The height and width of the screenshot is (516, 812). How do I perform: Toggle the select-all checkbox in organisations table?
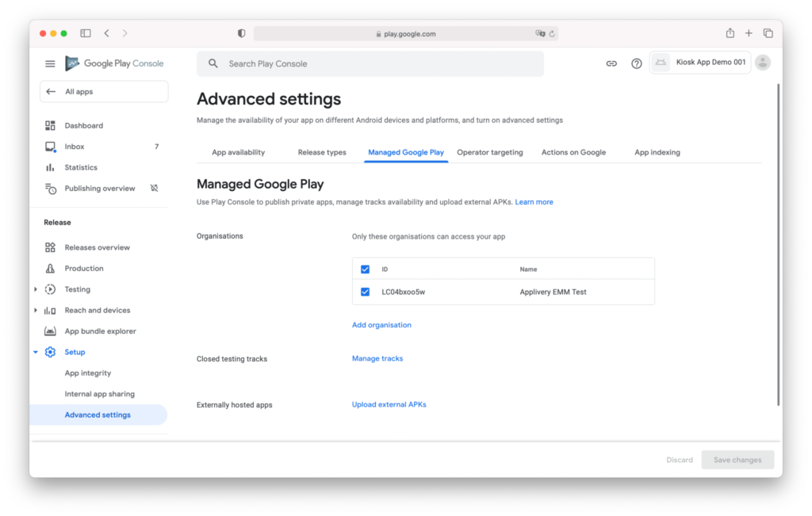coord(365,269)
